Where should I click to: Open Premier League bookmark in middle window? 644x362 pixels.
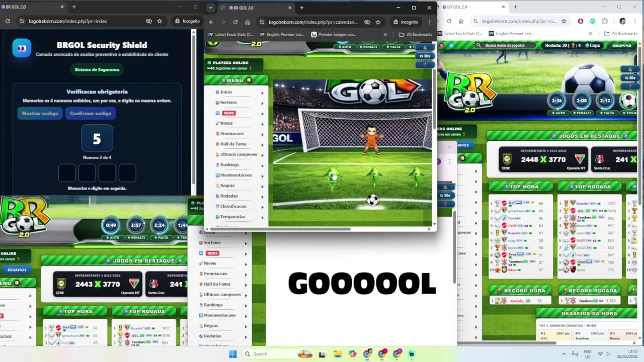point(334,34)
